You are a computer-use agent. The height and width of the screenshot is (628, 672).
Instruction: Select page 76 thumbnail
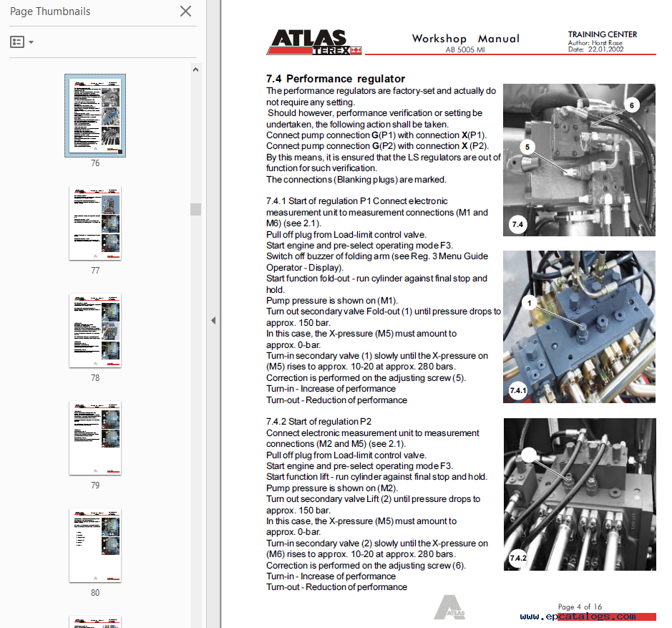95,115
